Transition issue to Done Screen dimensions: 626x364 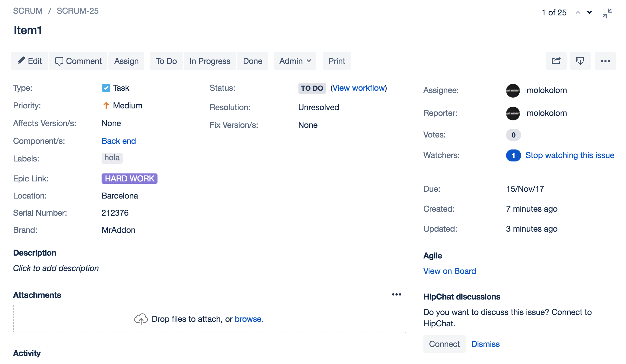coord(253,61)
